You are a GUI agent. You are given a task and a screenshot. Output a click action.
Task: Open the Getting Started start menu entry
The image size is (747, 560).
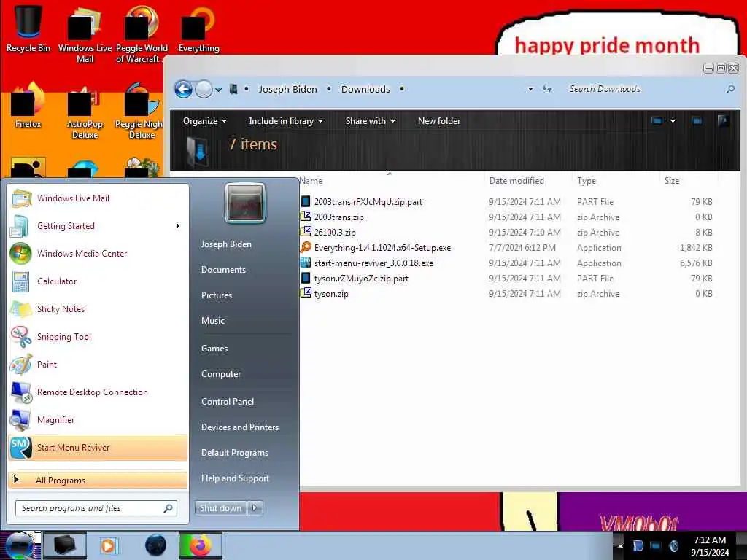[98, 226]
